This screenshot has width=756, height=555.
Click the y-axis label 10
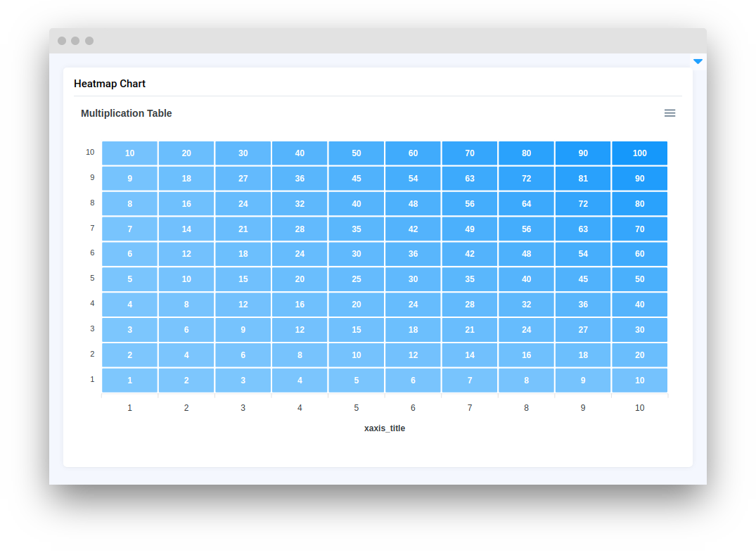point(89,152)
